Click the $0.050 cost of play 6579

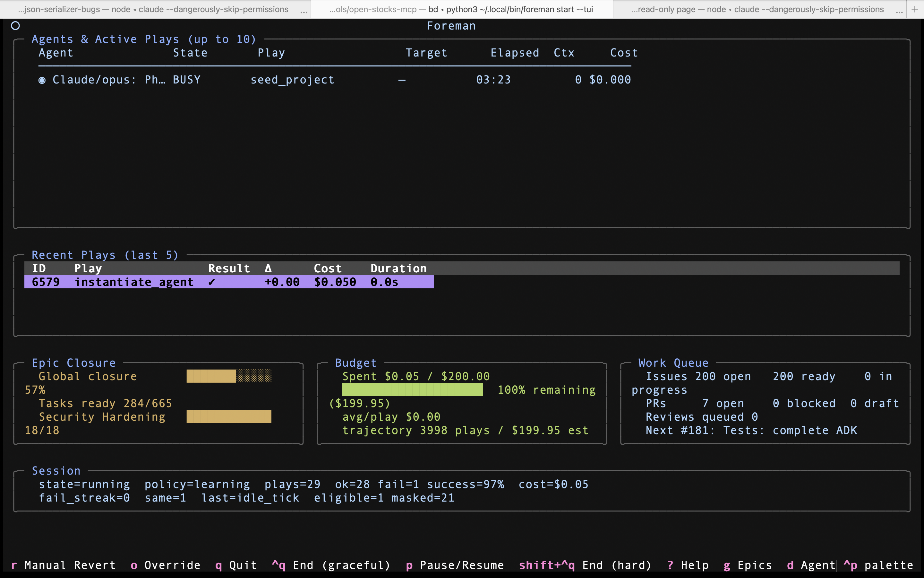(x=335, y=282)
